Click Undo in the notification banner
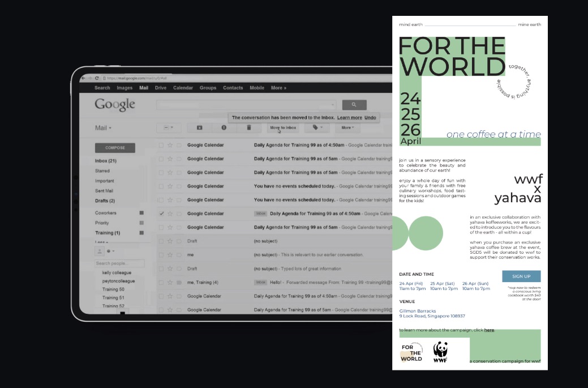588x388 pixels. tap(370, 117)
